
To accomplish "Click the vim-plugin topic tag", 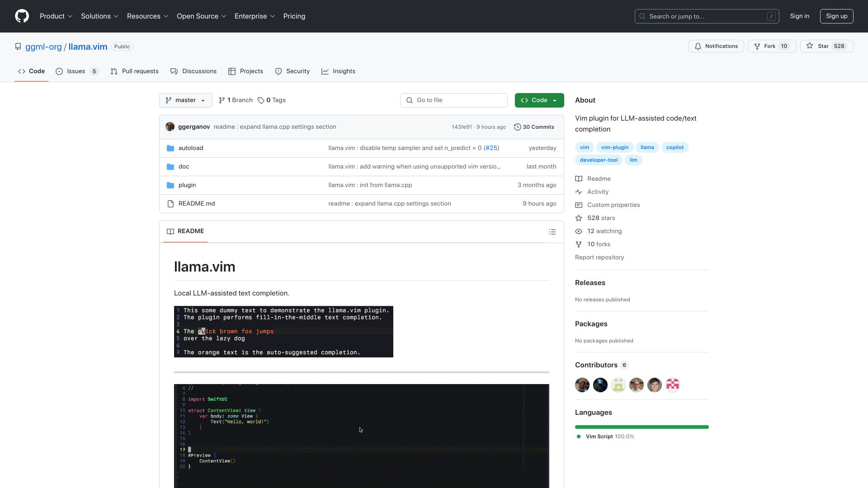I will (615, 147).
